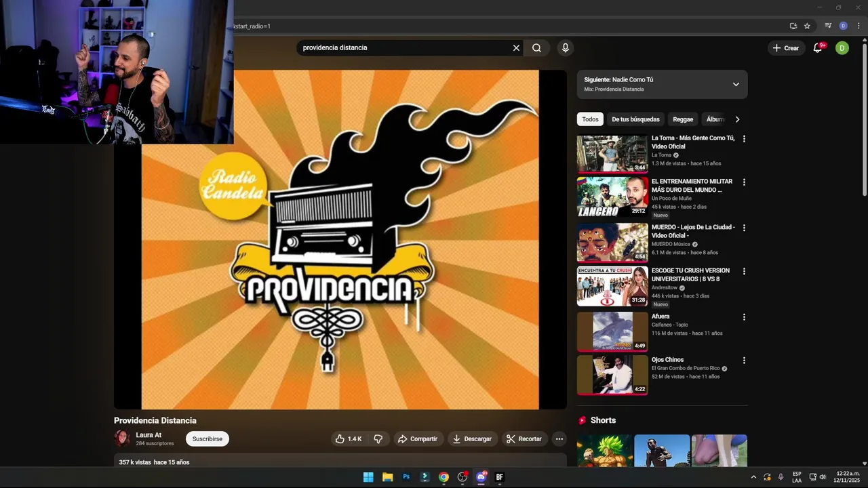Open La Toma video thumbnail
Image resolution: width=868 pixels, height=488 pixels.
tap(612, 154)
